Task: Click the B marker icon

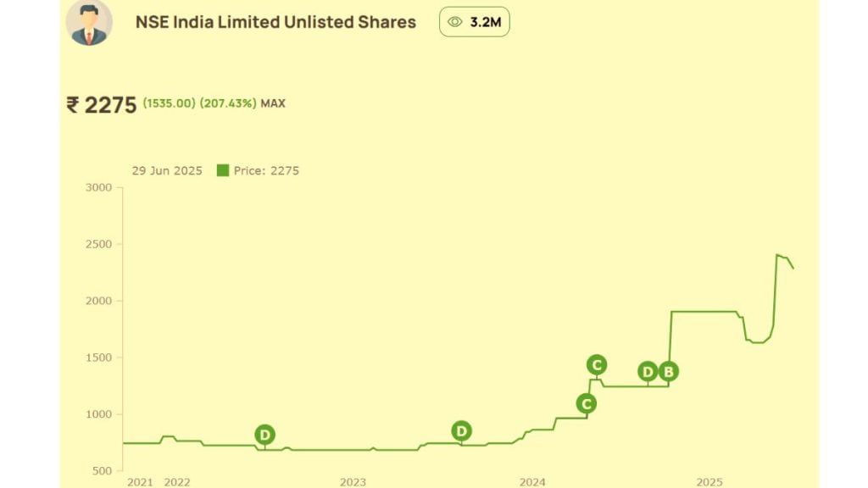Action: [x=668, y=372]
